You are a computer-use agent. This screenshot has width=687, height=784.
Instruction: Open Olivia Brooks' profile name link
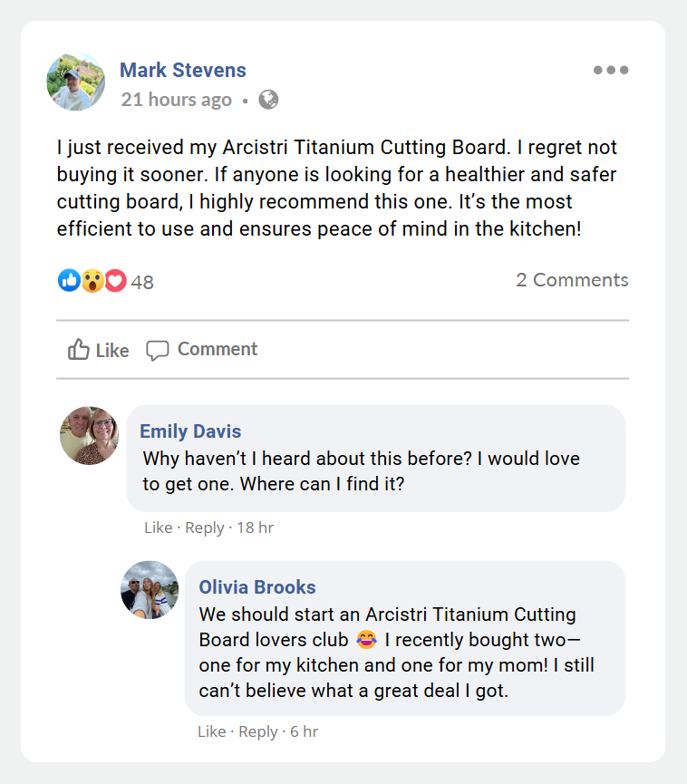click(257, 586)
